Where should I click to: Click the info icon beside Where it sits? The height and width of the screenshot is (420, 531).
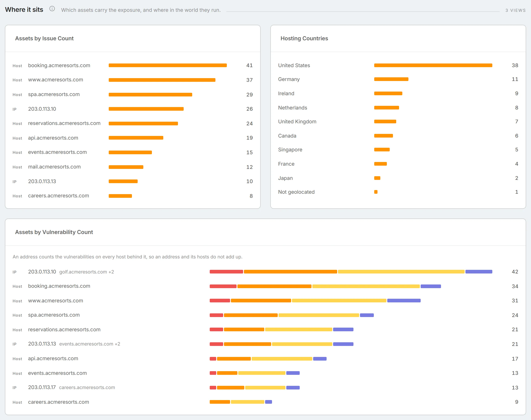click(x=52, y=9)
